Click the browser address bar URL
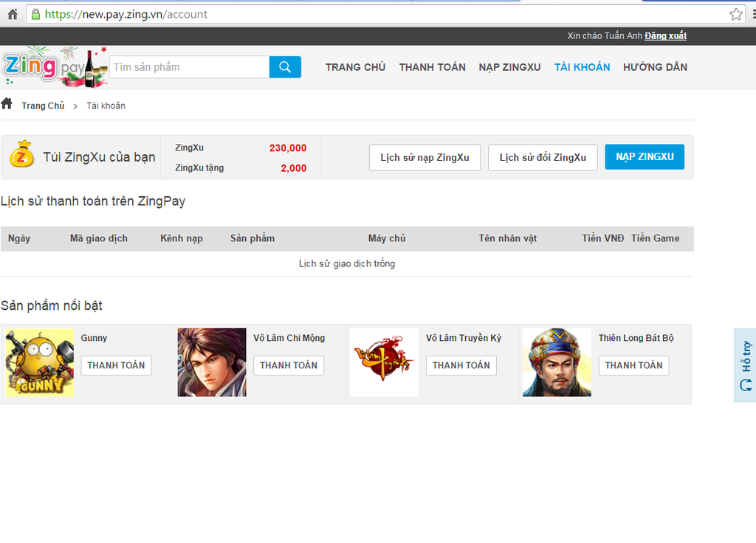Screen dimensions: 756x543 click(x=126, y=14)
